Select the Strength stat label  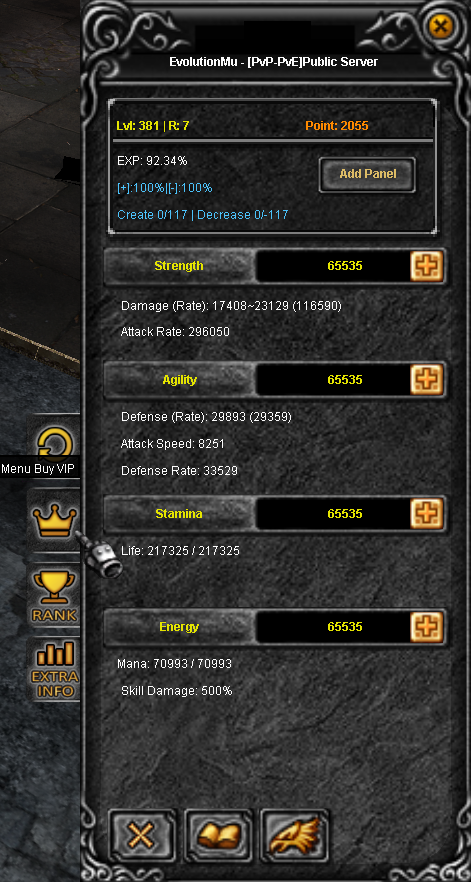[x=179, y=266]
